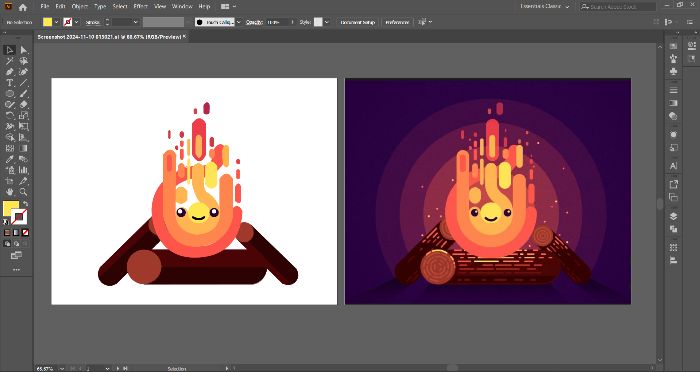
Task: Select the Shape Builder tool
Action: click(x=9, y=138)
